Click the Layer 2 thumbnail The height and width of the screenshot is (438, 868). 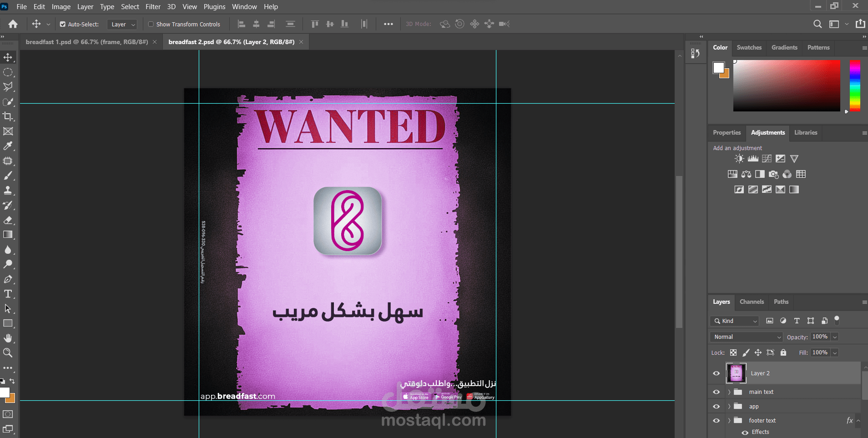pos(736,373)
